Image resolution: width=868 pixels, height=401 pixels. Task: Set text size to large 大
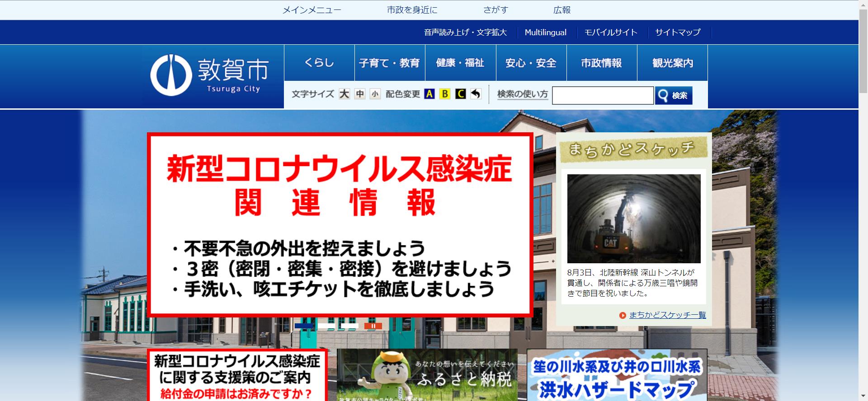344,94
